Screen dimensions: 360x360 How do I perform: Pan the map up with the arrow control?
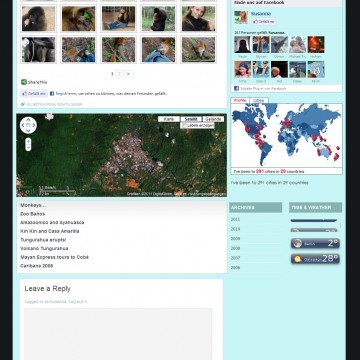click(x=28, y=120)
